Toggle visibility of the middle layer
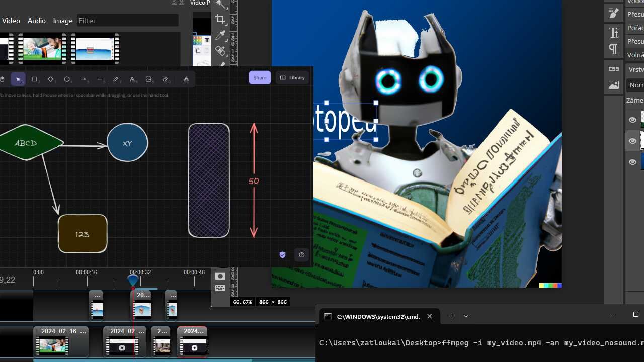 632,141
